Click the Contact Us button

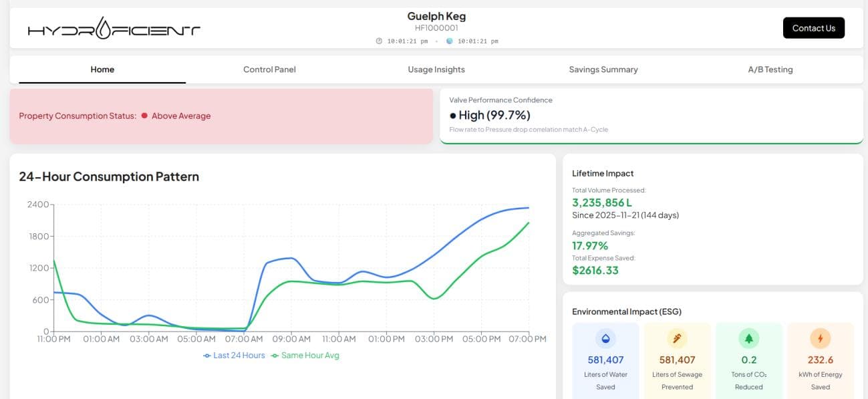tap(813, 27)
